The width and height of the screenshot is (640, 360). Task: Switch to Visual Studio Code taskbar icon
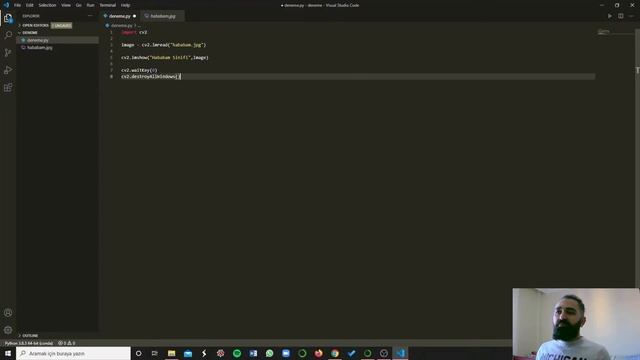coord(400,353)
